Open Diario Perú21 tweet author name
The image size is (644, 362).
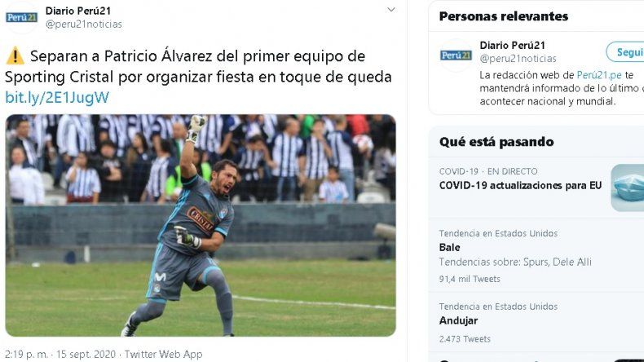pos(78,11)
